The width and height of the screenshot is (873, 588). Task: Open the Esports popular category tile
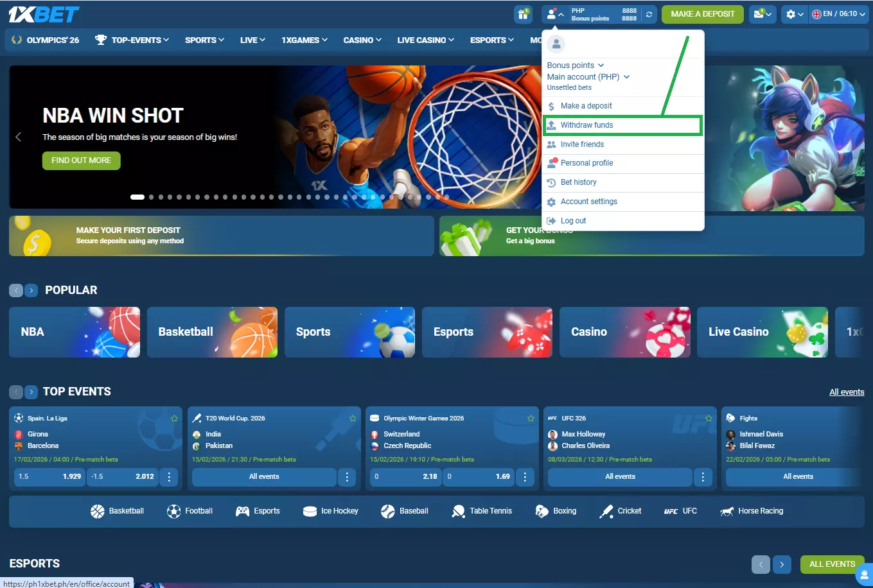487,332
